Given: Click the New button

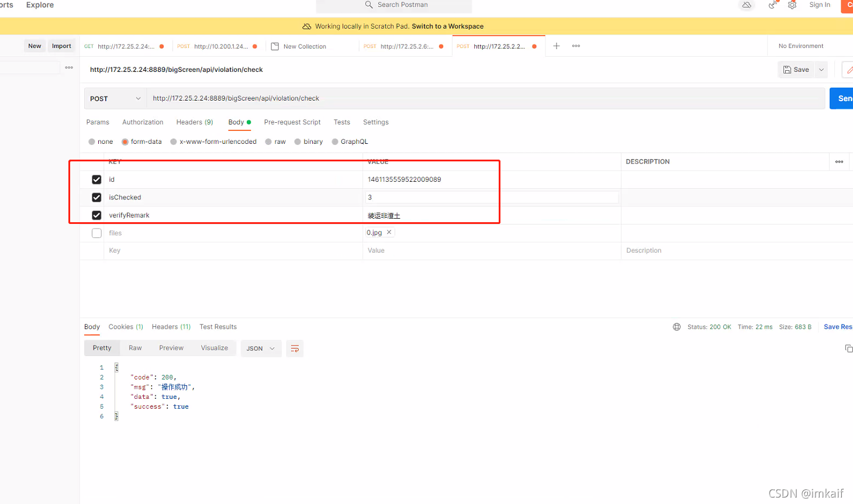Looking at the screenshot, I should [x=34, y=46].
